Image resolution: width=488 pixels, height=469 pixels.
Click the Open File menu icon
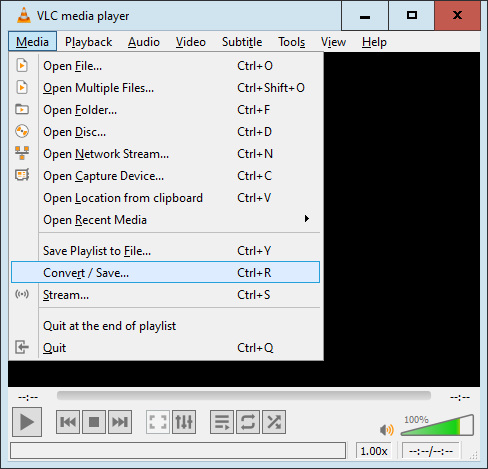click(x=22, y=65)
